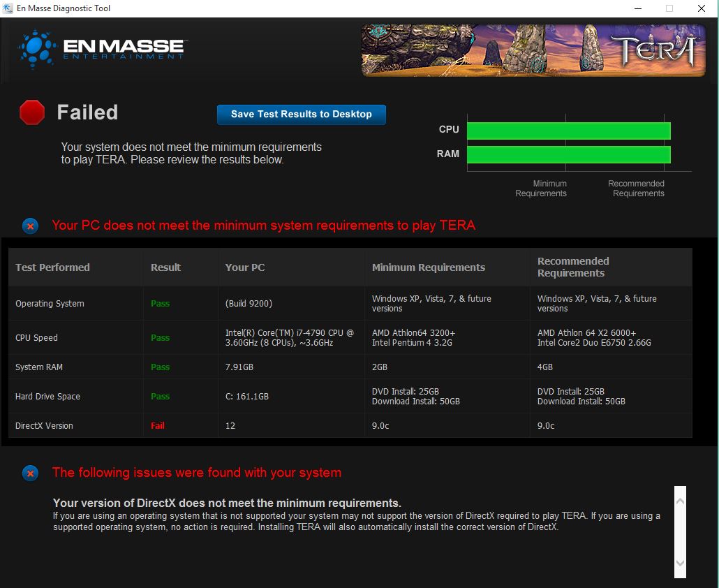Click the green CPU performance bar

click(569, 131)
